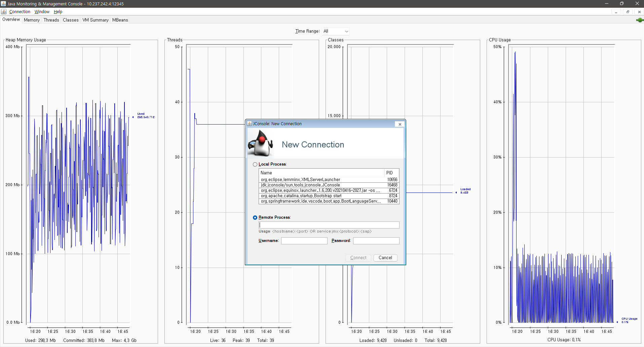Click the Name column header
The height and width of the screenshot is (347, 644).
pos(321,173)
